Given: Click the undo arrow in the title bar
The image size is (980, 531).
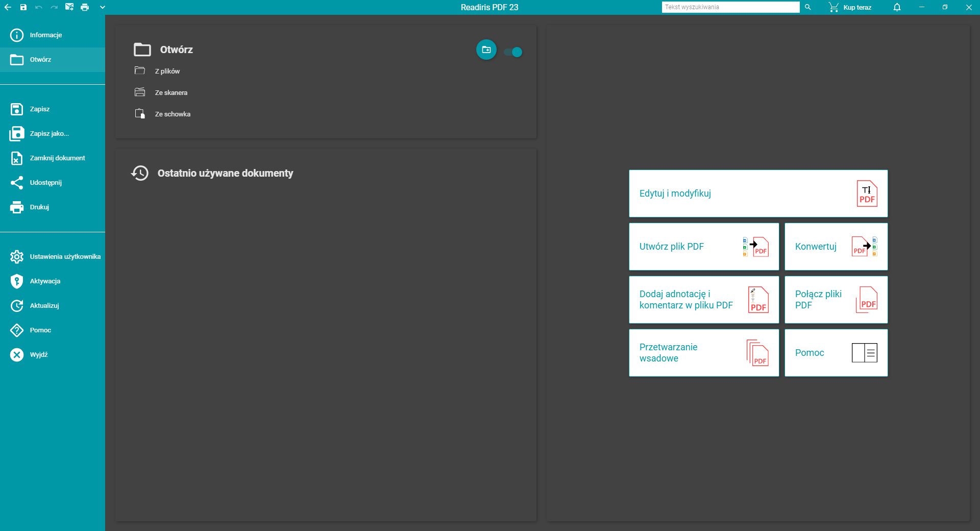Looking at the screenshot, I should coord(39,7).
